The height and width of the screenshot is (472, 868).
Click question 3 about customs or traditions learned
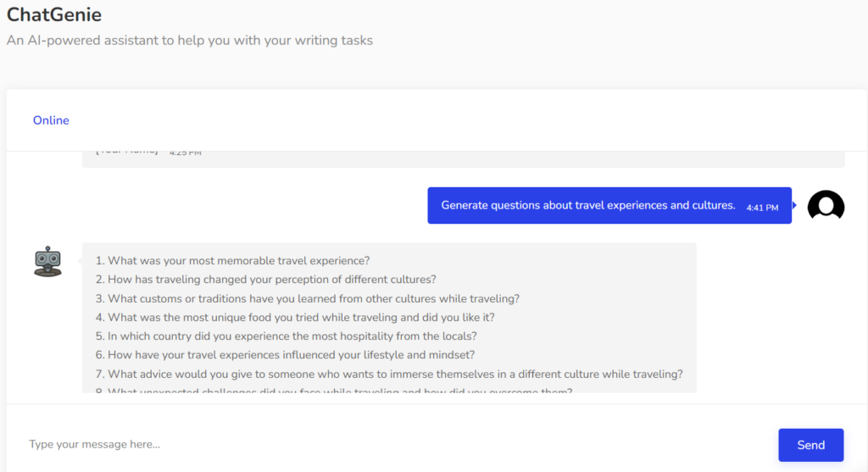coord(307,298)
